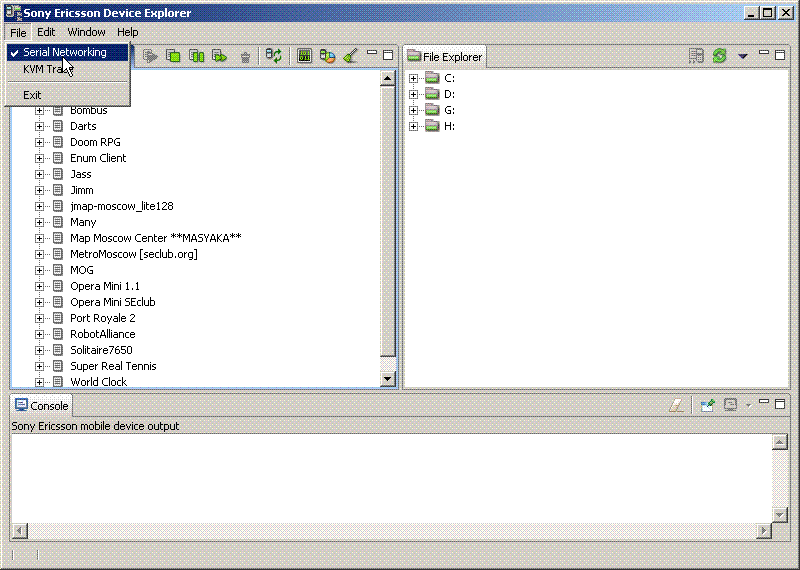Click console vertical scroll down arrow
This screenshot has height=570, width=800.
click(x=780, y=515)
